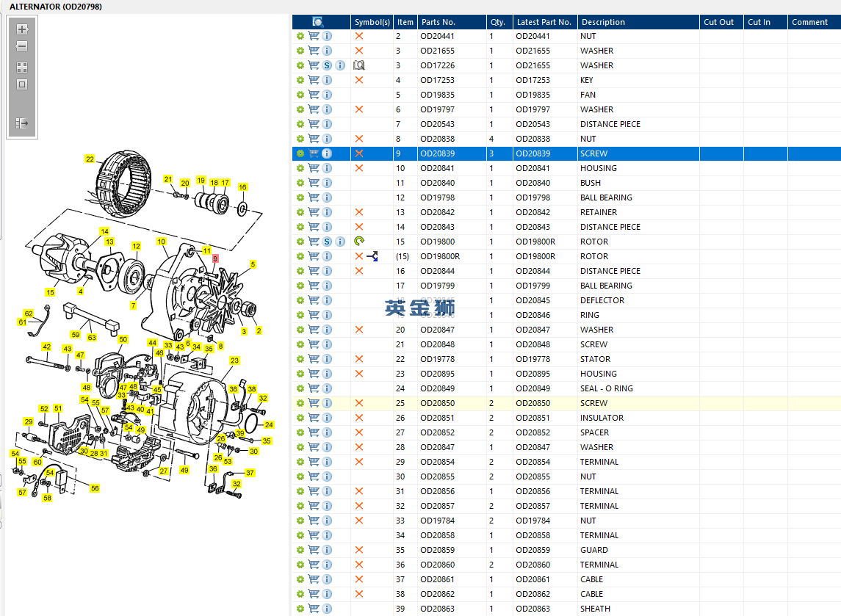Add part OD19835 FAN to cart
This screenshot has width=841, height=616.
click(x=314, y=95)
